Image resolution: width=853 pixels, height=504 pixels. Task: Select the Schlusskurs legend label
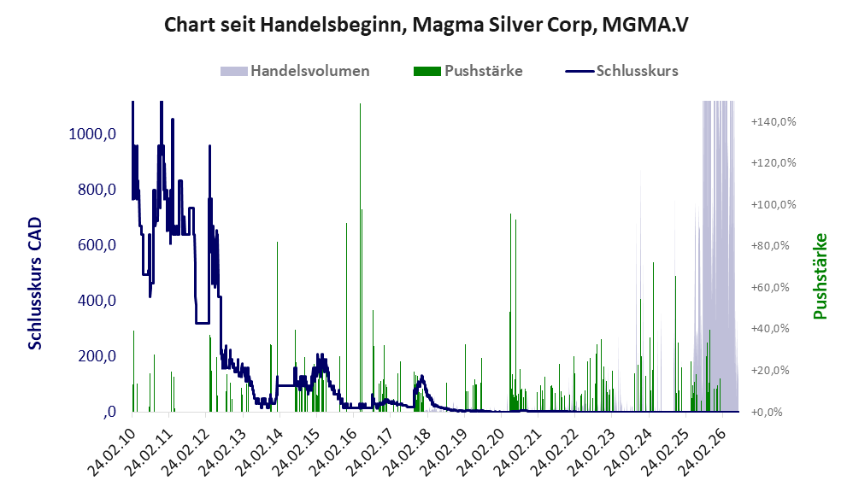pyautogui.click(x=637, y=71)
